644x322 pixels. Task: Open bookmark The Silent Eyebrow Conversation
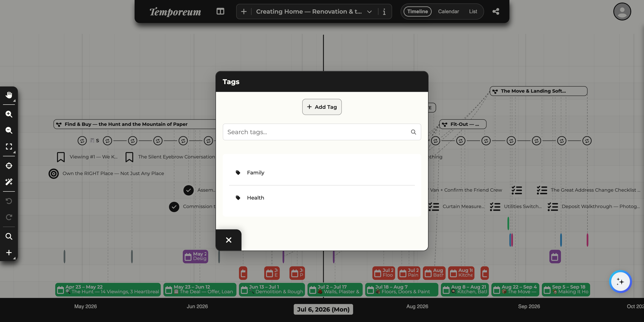click(x=129, y=157)
